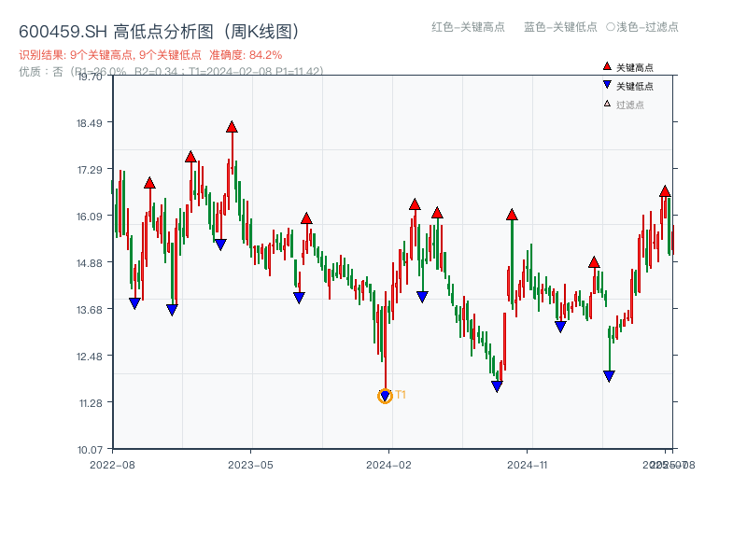
Task: Select the highest red key-high triangle near 18.49
Action: tap(232, 127)
